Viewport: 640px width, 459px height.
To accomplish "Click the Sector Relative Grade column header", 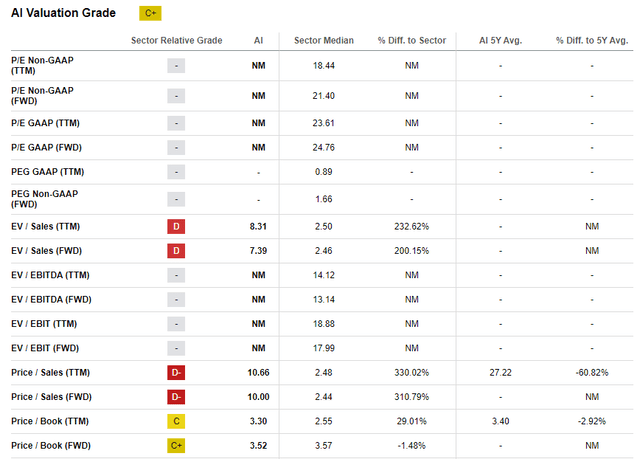I will pyautogui.click(x=176, y=40).
